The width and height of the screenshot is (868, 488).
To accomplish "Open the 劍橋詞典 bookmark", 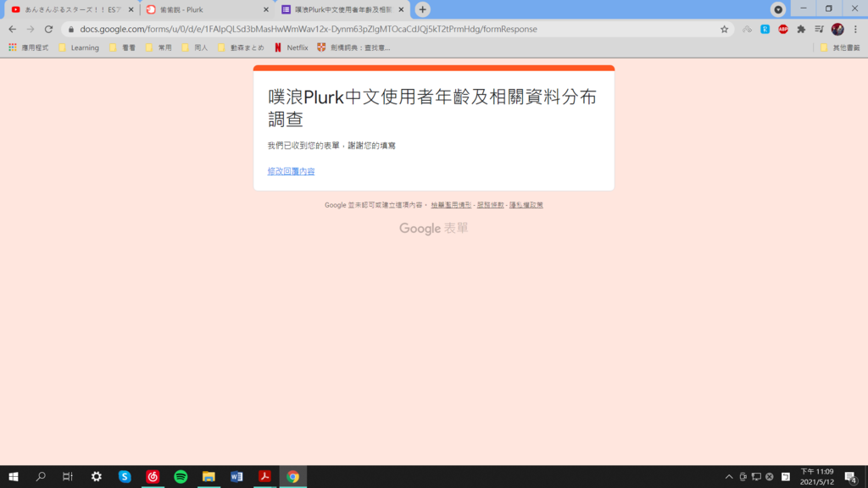I will [x=353, y=47].
